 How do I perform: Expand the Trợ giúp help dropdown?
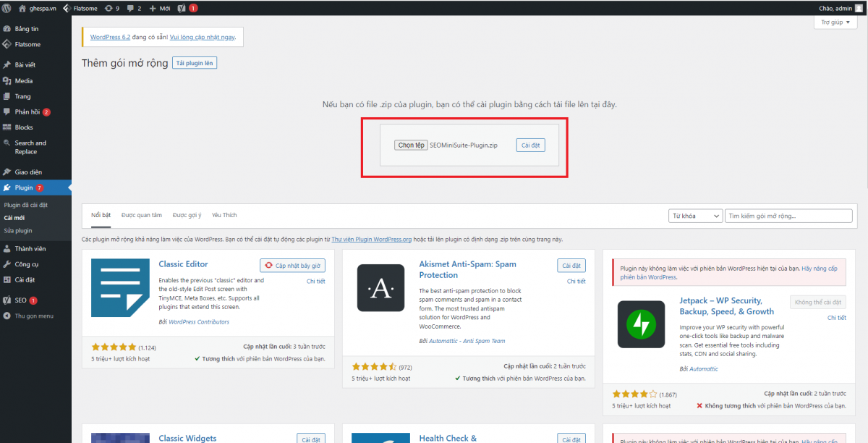point(835,22)
